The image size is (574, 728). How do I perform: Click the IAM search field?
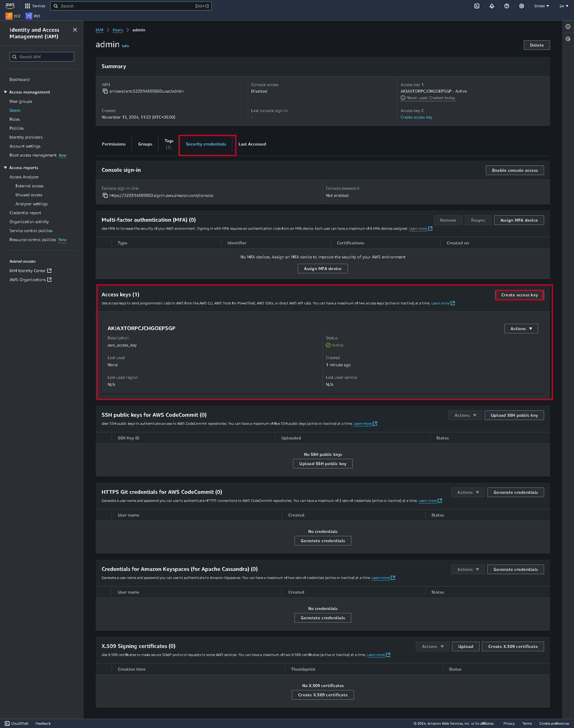42,57
